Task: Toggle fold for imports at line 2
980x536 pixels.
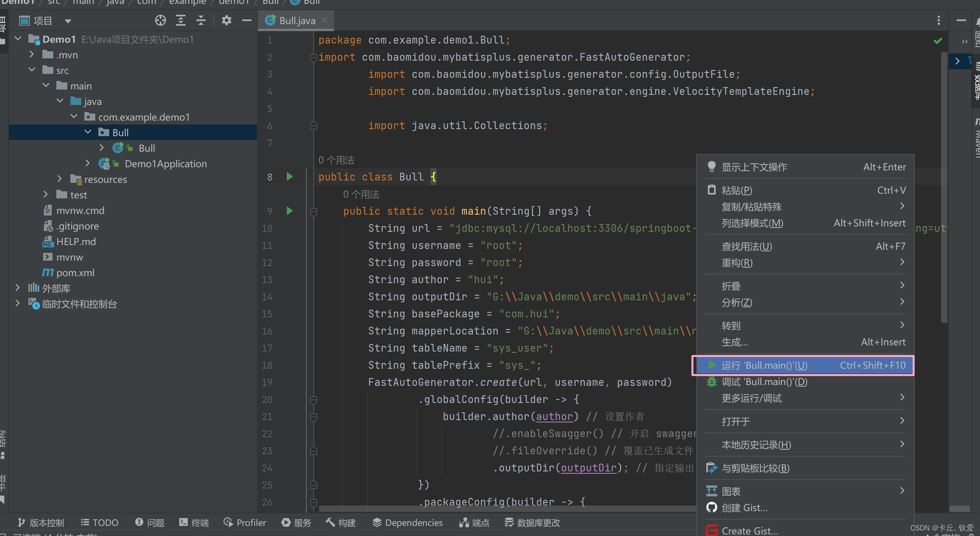Action: (x=314, y=58)
